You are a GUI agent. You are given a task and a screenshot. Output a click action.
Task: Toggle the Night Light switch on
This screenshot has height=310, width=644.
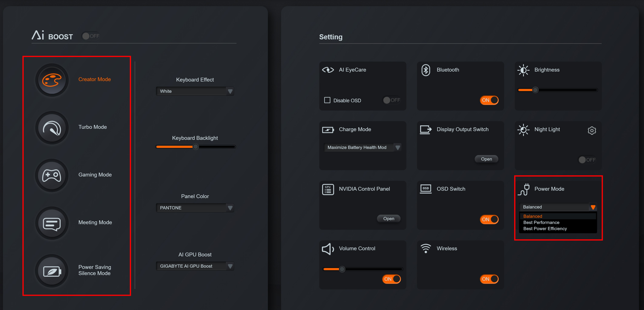[x=587, y=160]
